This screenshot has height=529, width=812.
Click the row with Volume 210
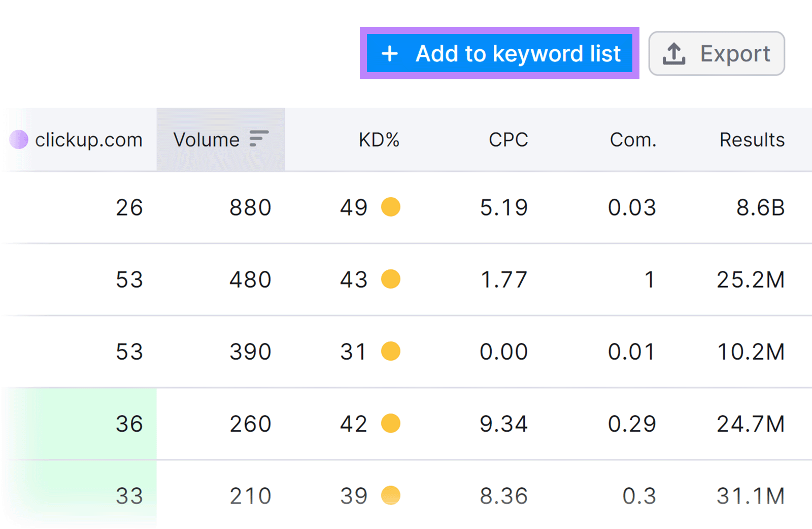click(250, 496)
